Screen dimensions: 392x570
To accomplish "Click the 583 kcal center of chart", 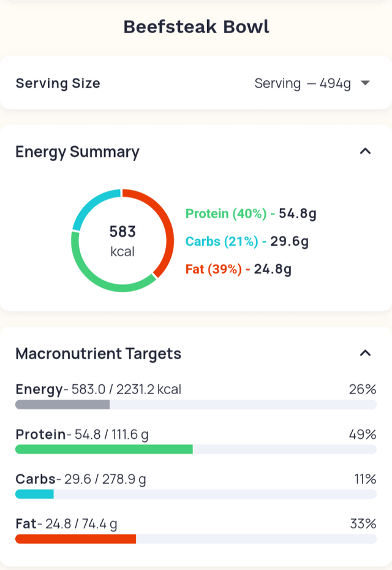I will (123, 240).
